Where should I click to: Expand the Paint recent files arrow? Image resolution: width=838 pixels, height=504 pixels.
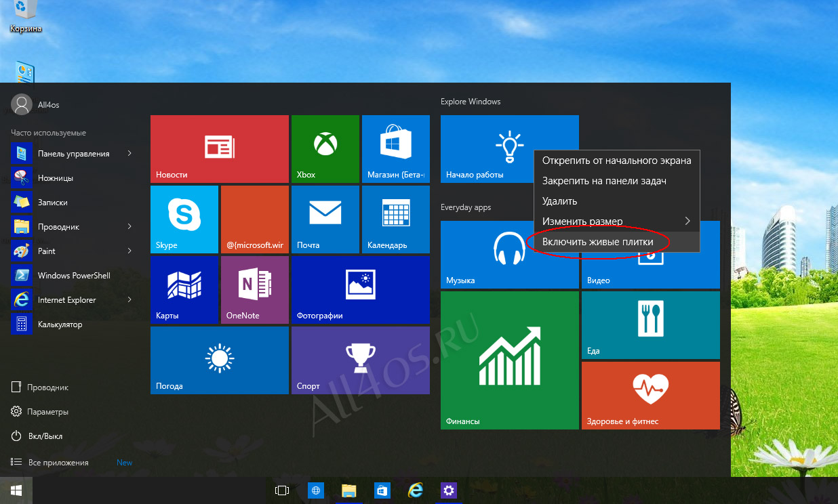tap(129, 251)
